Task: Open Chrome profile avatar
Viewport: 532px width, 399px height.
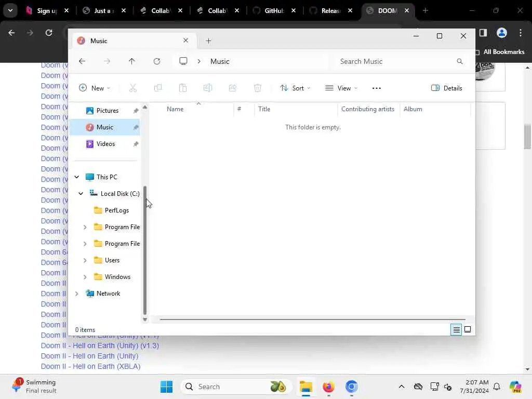Action: [x=501, y=33]
